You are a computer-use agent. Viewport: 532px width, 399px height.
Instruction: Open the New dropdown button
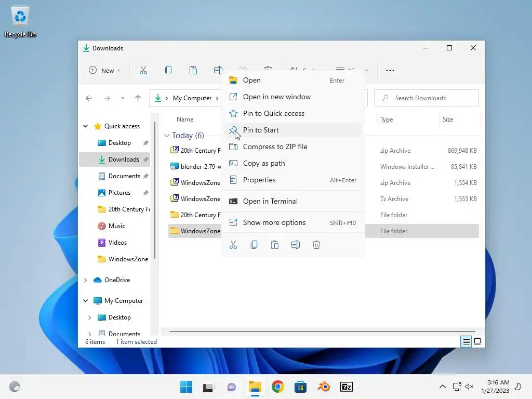(104, 70)
